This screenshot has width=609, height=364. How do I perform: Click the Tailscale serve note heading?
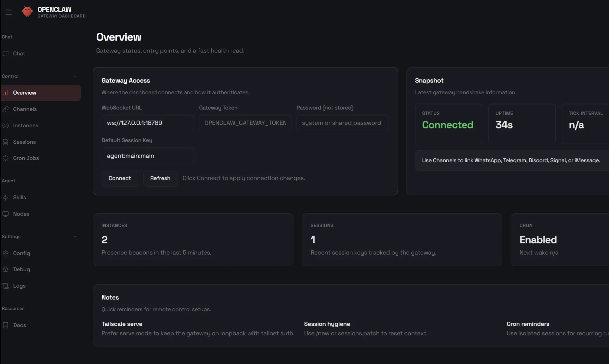click(x=122, y=324)
